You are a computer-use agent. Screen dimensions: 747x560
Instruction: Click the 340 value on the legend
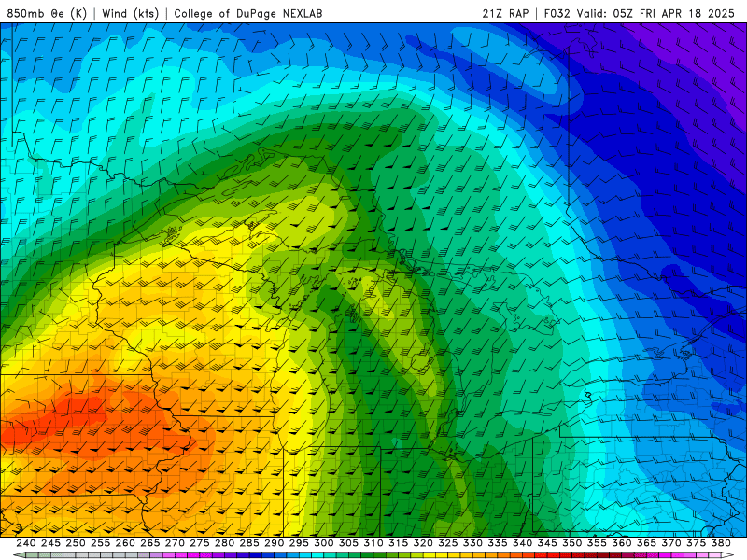tap(522, 543)
